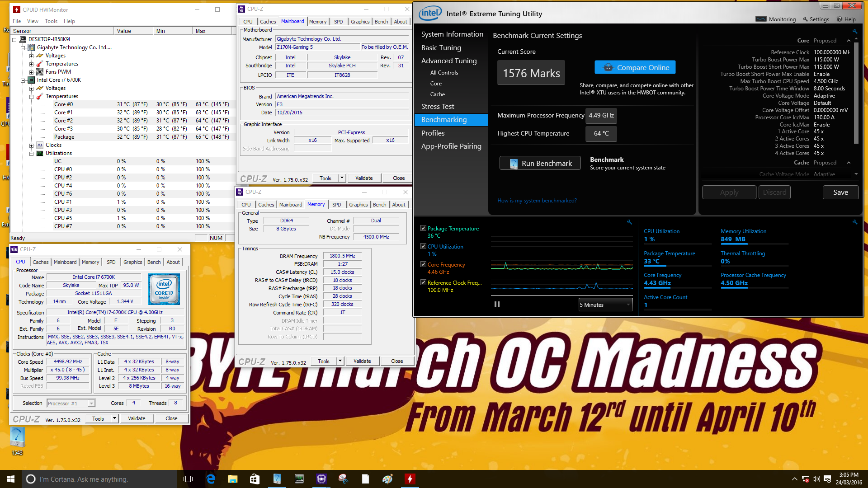Click the XTU monitor panel wrench icon
The width and height of the screenshot is (868, 488).
(x=854, y=222)
